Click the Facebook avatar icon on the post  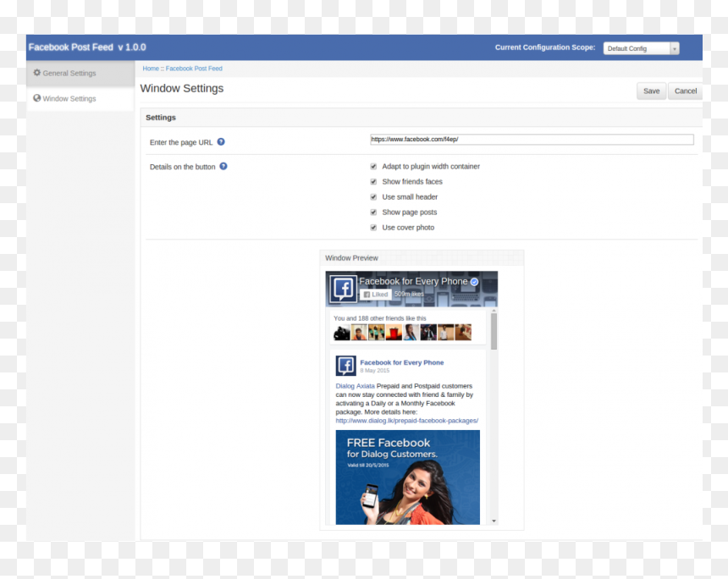point(346,366)
